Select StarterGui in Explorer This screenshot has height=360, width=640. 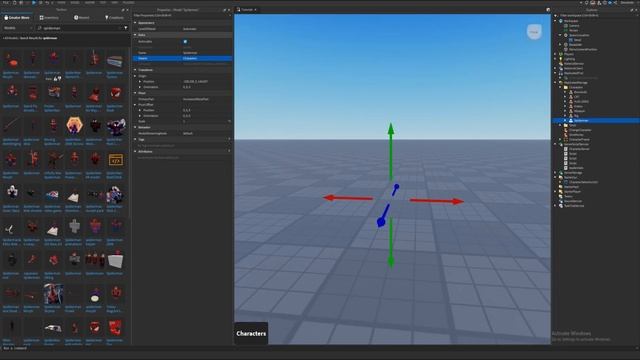pos(570,178)
